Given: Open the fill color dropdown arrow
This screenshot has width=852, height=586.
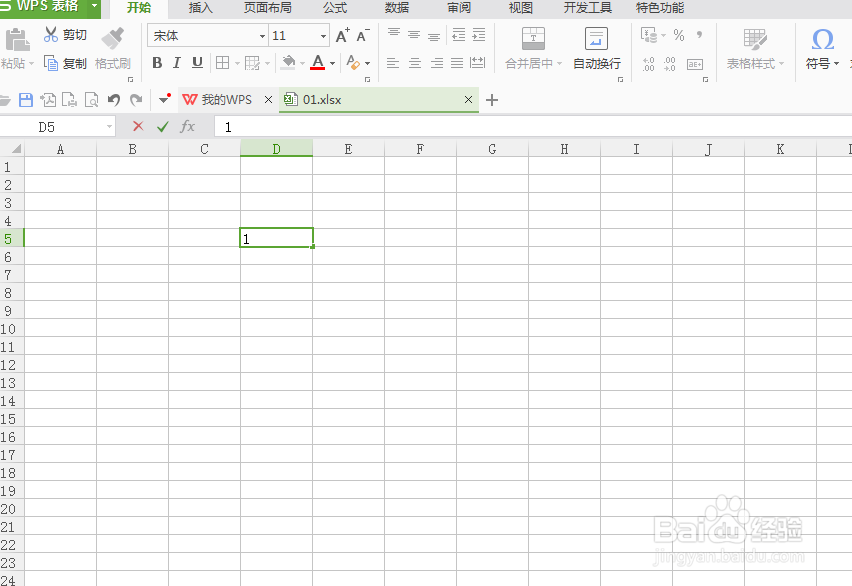Looking at the screenshot, I should pos(303,64).
